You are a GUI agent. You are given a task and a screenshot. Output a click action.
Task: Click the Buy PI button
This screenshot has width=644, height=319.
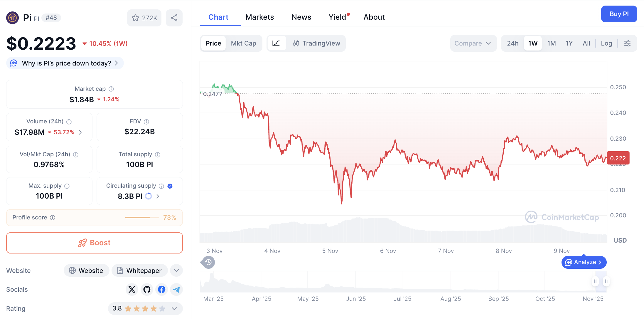tap(619, 14)
